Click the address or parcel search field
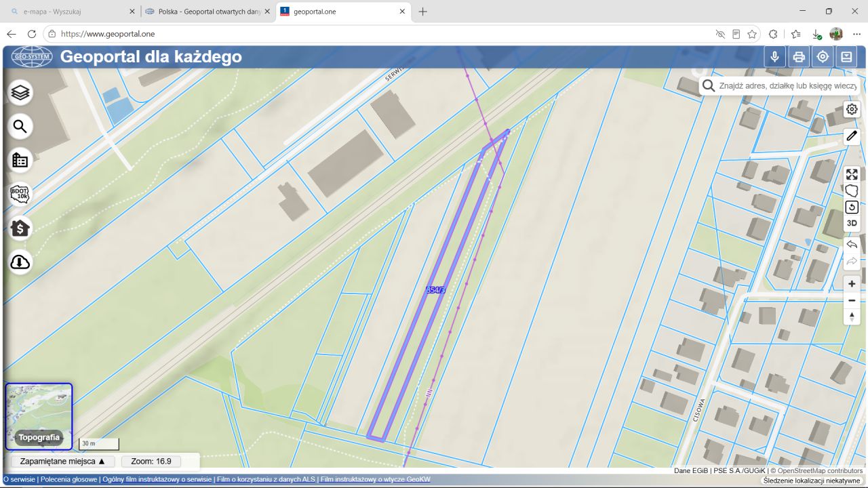Screen dimensions: 868x488 [x=787, y=86]
